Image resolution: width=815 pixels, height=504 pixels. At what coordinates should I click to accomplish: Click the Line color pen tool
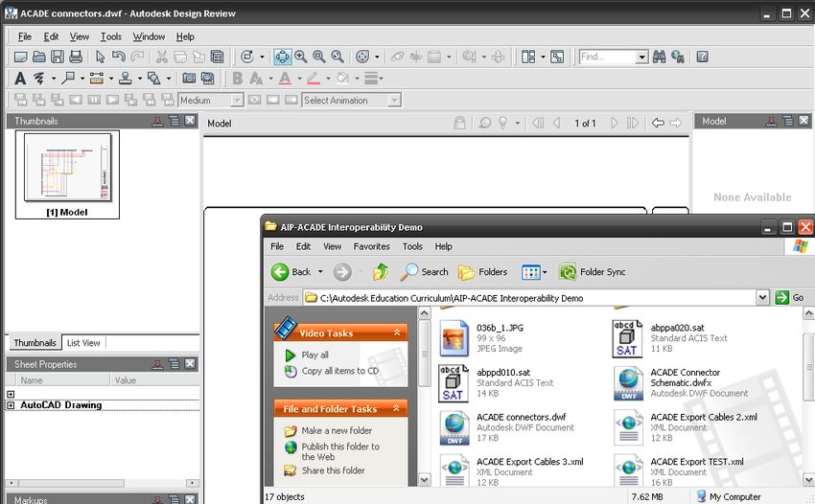(313, 79)
